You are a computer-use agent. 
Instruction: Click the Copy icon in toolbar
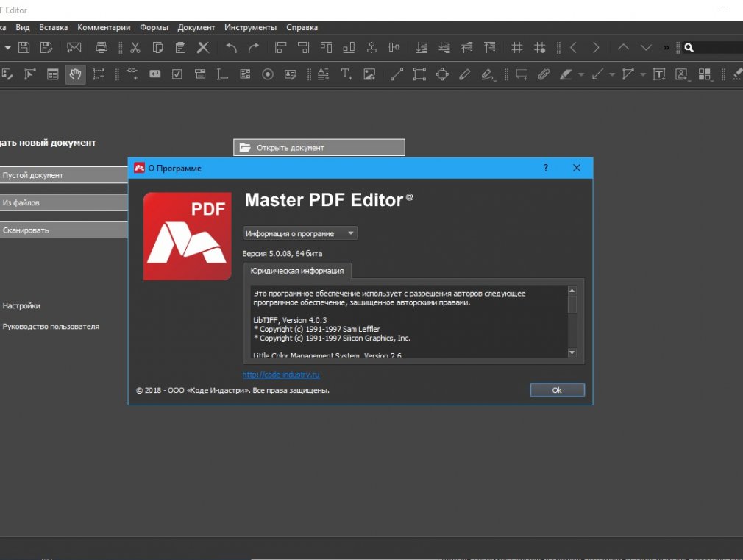coord(157,47)
